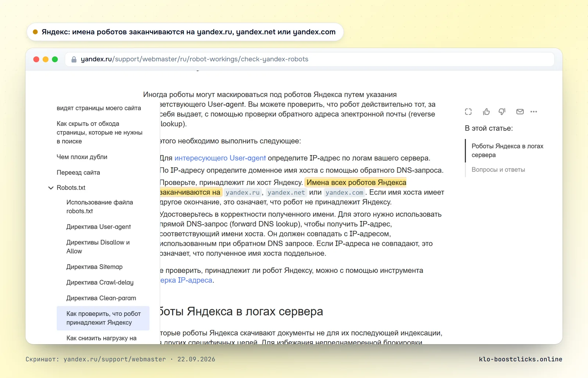Jump to 'Вопросы и ответы' section
588x378 pixels.
(x=498, y=170)
